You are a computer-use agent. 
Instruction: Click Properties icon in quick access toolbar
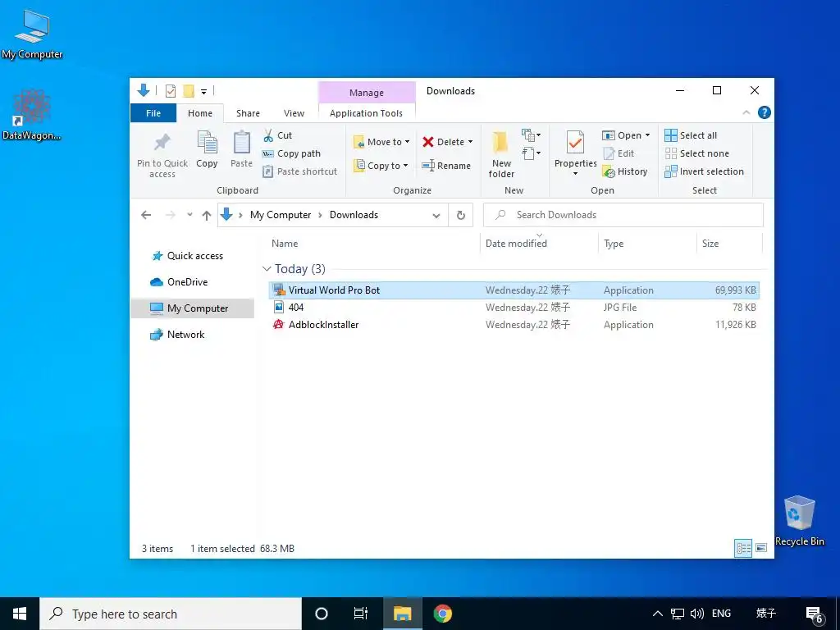(171, 91)
